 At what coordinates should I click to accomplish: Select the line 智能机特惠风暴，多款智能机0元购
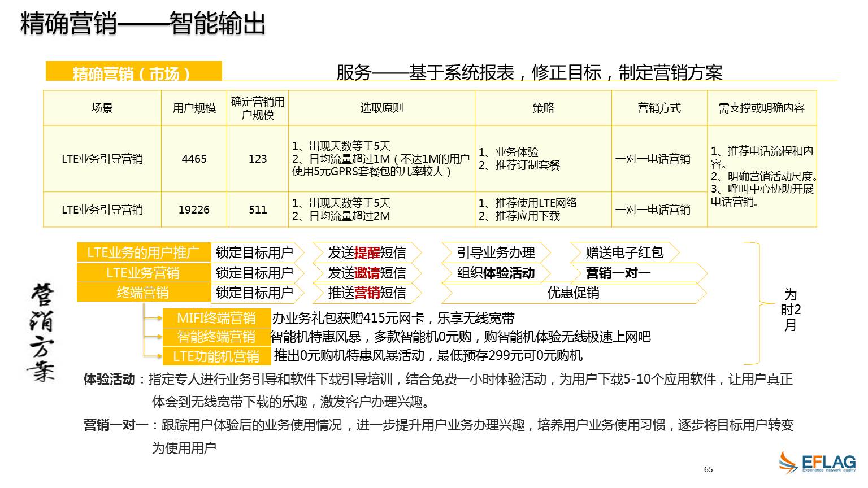(x=461, y=337)
